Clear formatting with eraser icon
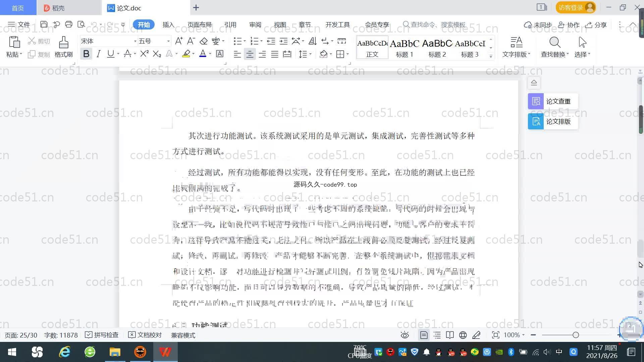 [x=204, y=41]
